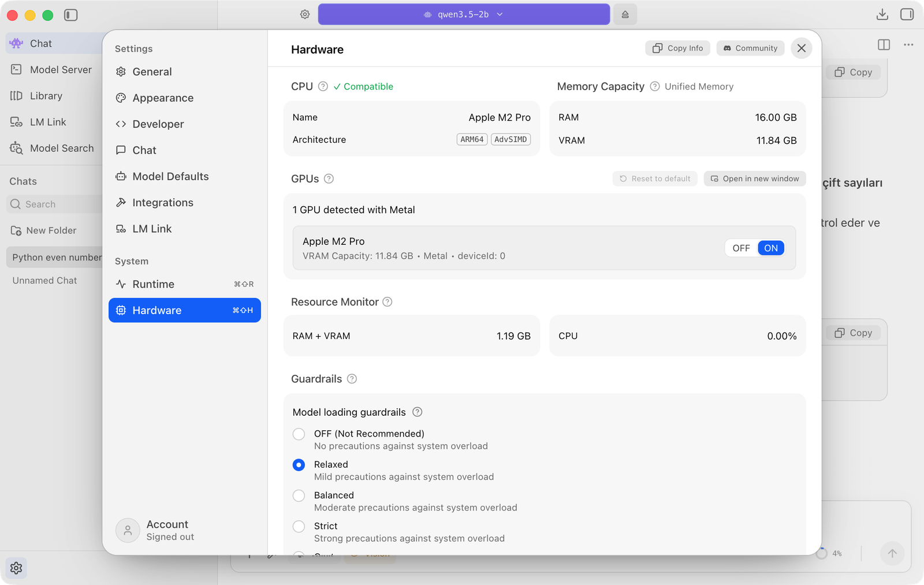
Task: Switch the Apple M2 Pro GPU to OFF
Action: 741,248
